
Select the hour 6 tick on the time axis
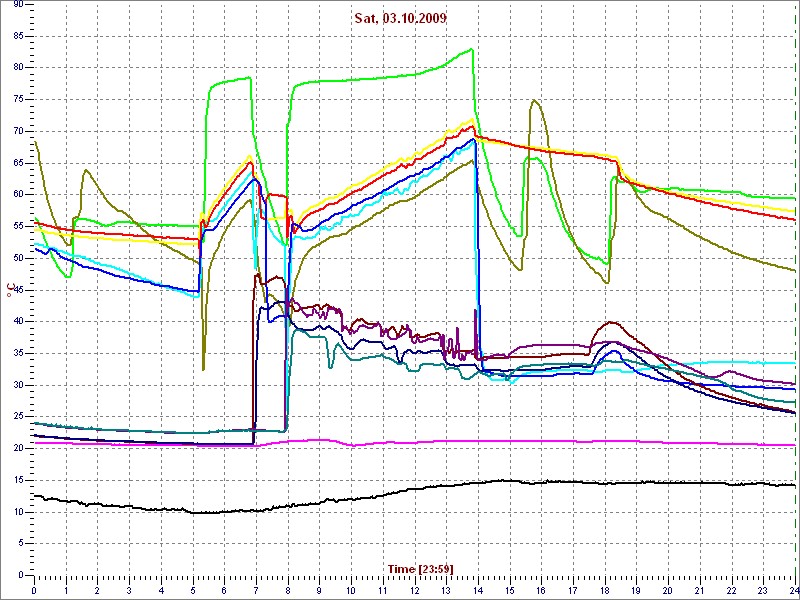[224, 591]
